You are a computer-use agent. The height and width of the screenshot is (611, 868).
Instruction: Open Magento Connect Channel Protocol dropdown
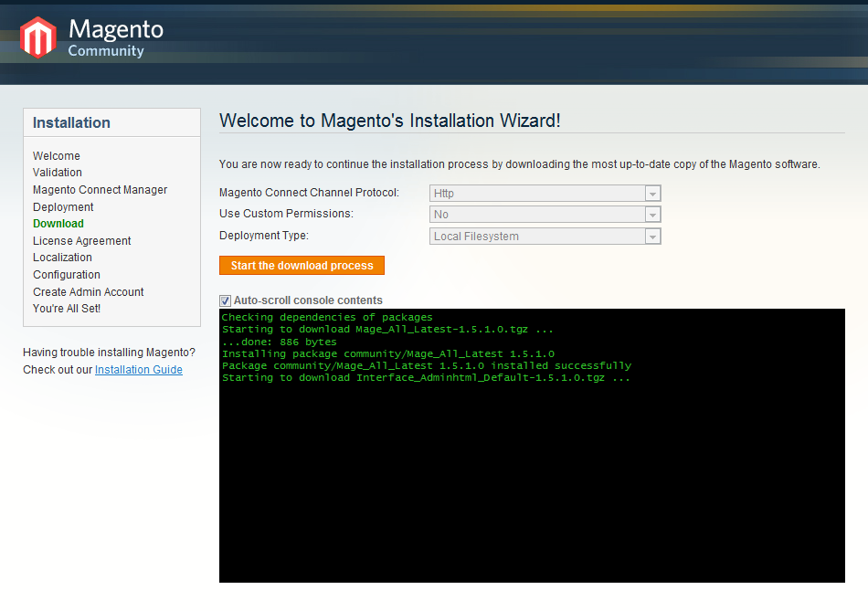545,193
